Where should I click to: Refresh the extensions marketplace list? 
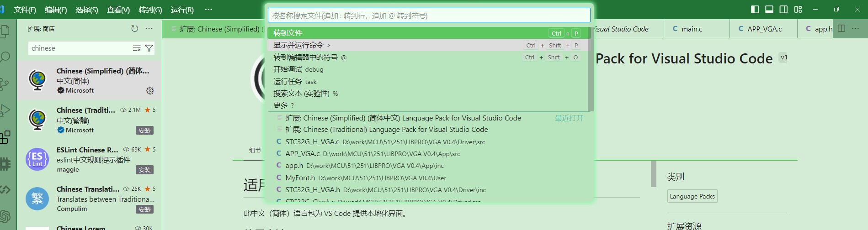point(134,28)
